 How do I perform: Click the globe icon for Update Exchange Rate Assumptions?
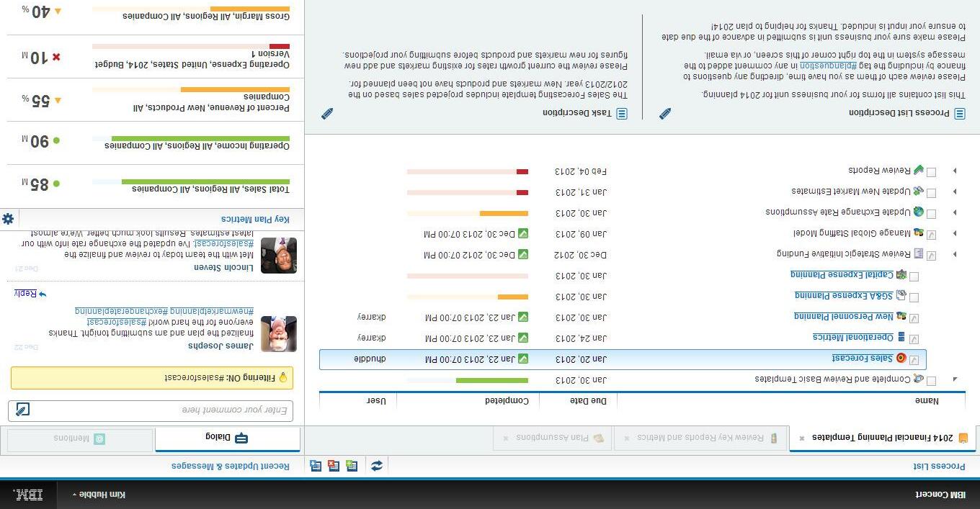pos(919,212)
